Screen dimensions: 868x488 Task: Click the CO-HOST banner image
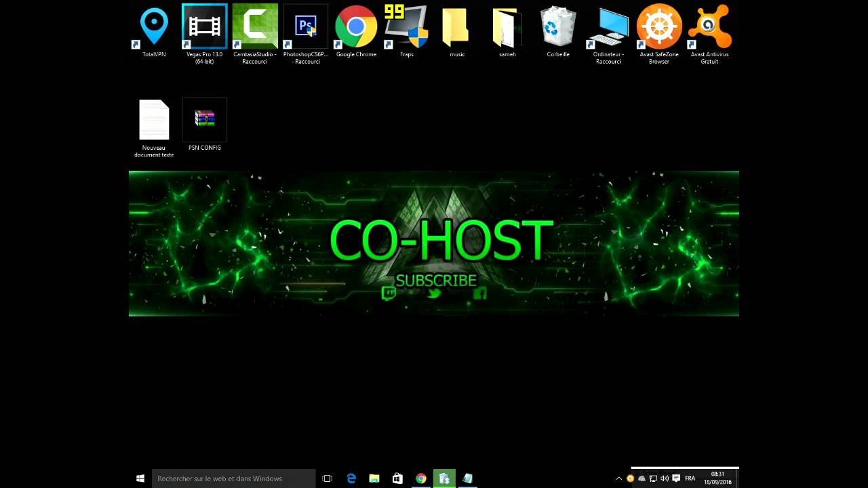pos(434,243)
